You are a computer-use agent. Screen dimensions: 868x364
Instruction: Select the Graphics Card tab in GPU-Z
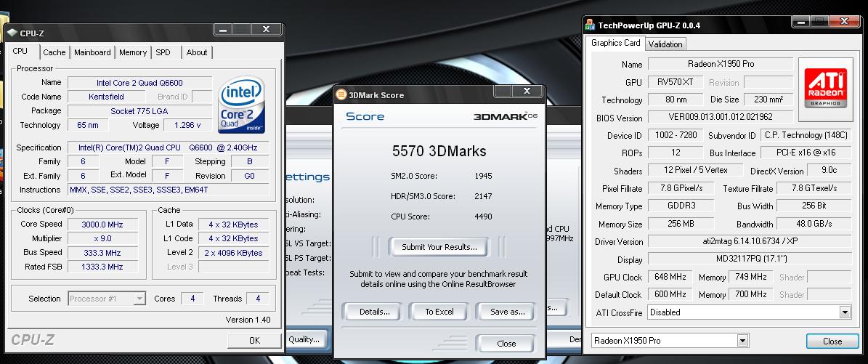(615, 43)
